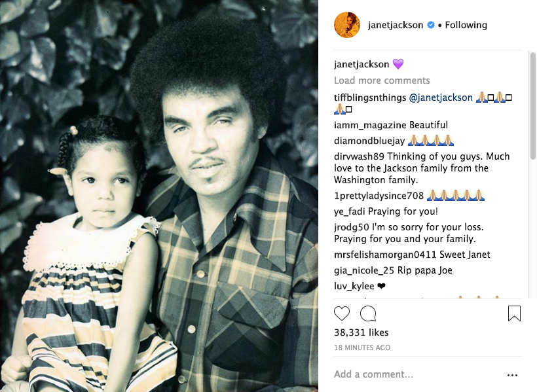Open the 38,331 likes list
This screenshot has width=537, height=392.
point(361,333)
